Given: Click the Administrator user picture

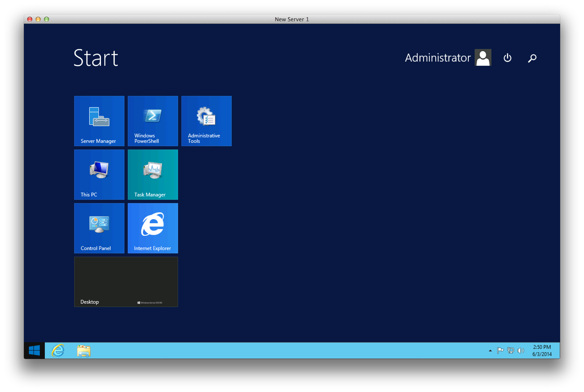Looking at the screenshot, I should [483, 58].
